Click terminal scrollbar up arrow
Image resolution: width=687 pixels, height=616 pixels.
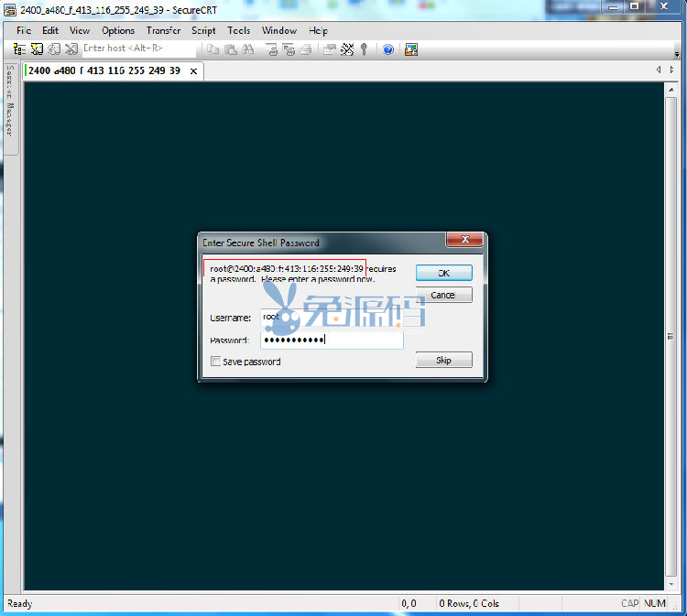(671, 90)
